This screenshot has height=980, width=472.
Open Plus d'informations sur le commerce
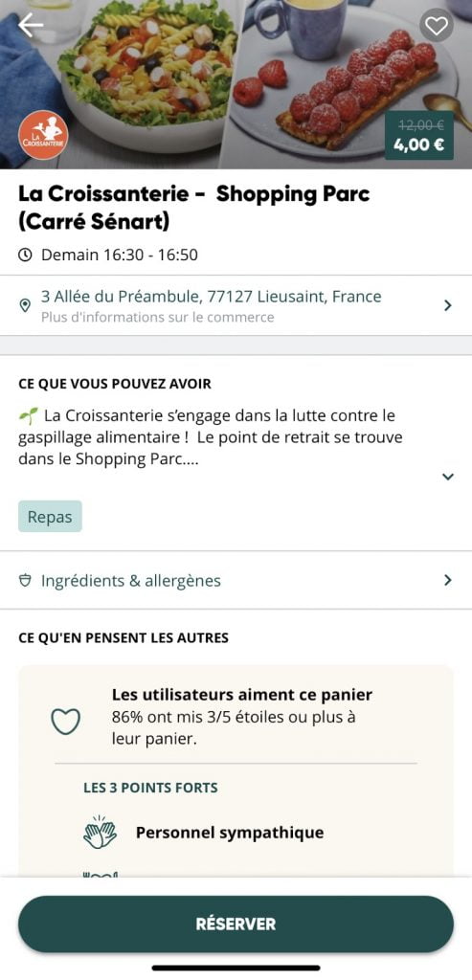(x=158, y=317)
